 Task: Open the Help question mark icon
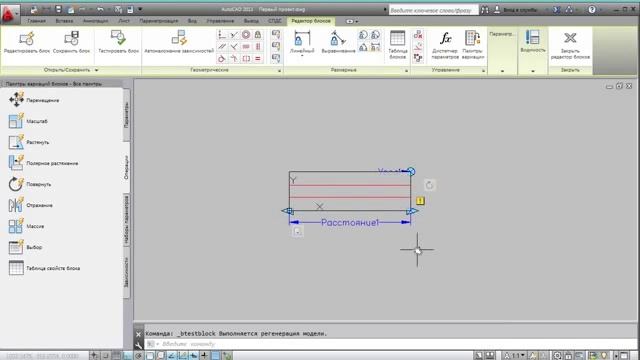click(592, 9)
